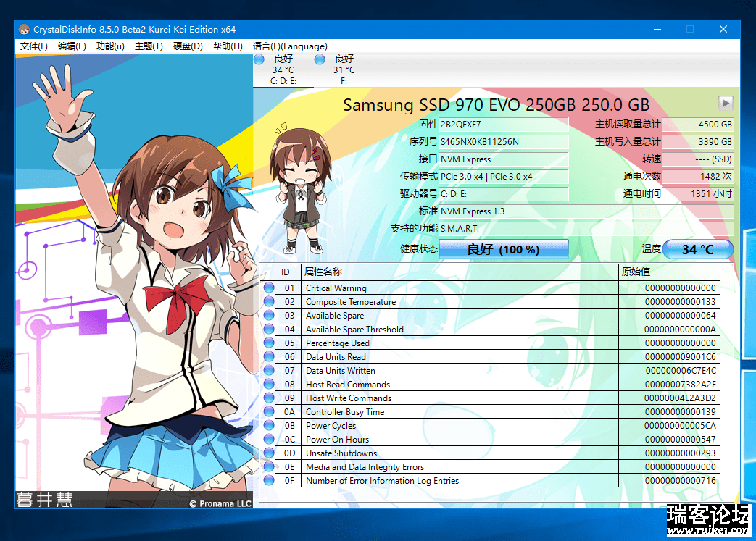Open the 帮助(H) menu

click(x=228, y=46)
